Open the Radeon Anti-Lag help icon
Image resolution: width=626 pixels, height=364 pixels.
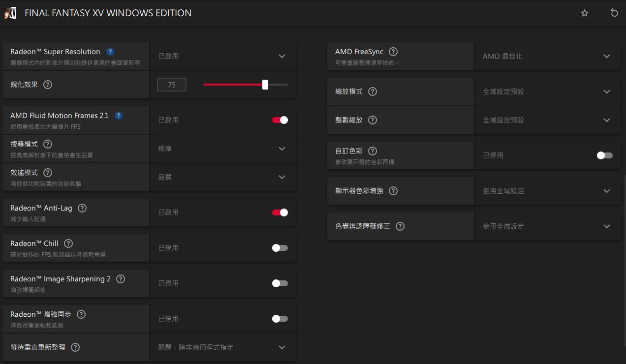(x=82, y=208)
